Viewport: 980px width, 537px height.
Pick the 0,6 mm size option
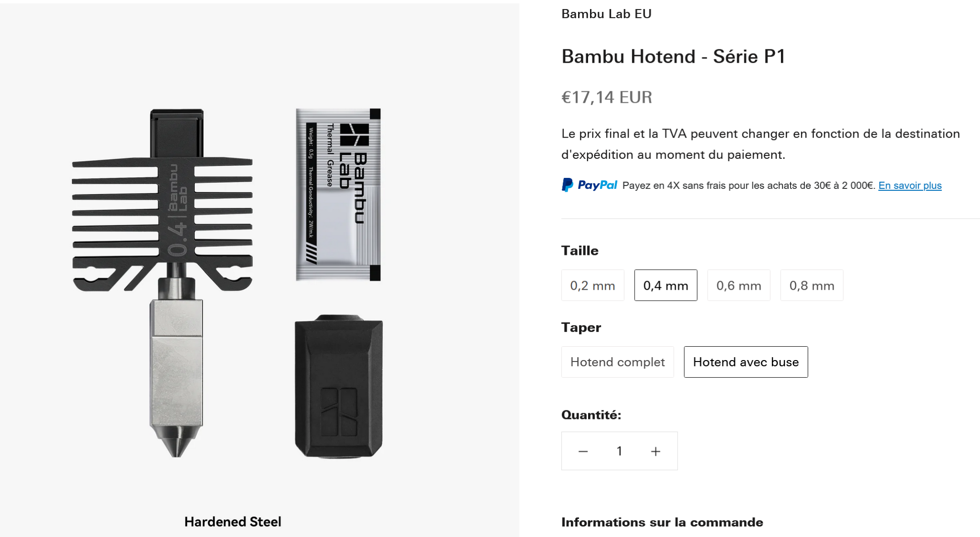click(x=738, y=285)
